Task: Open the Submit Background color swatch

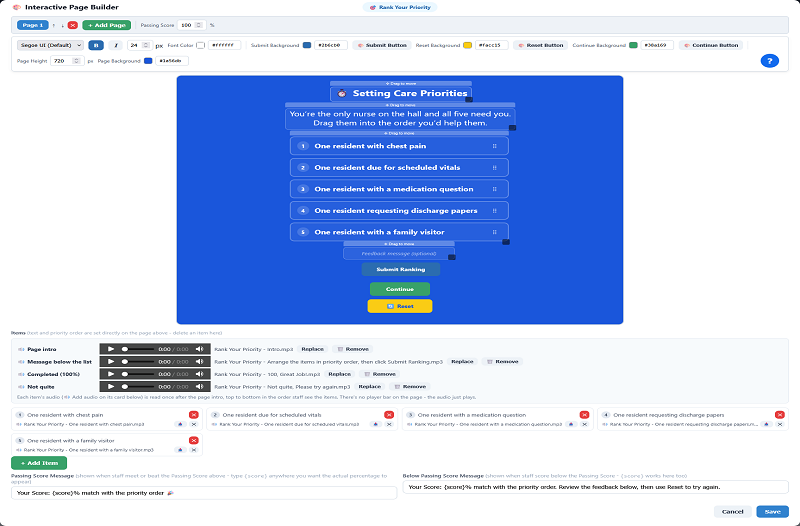Action: [307, 45]
